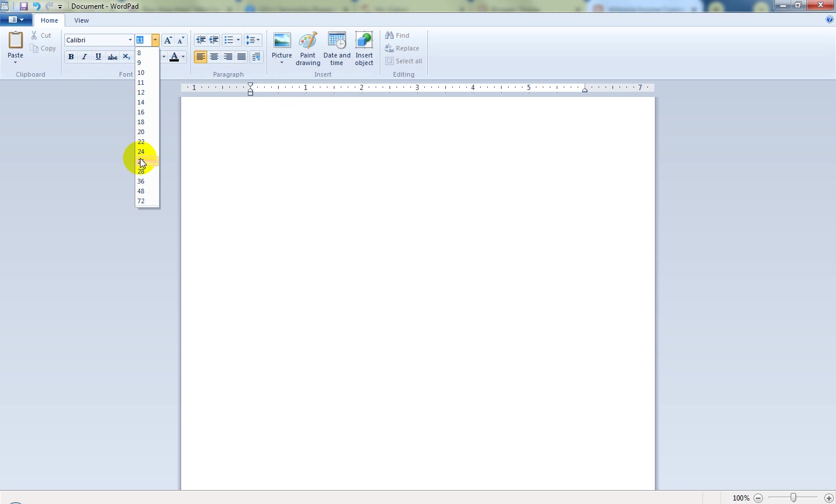Insert Date and time
Screen dimensions: 836x504
click(337, 49)
